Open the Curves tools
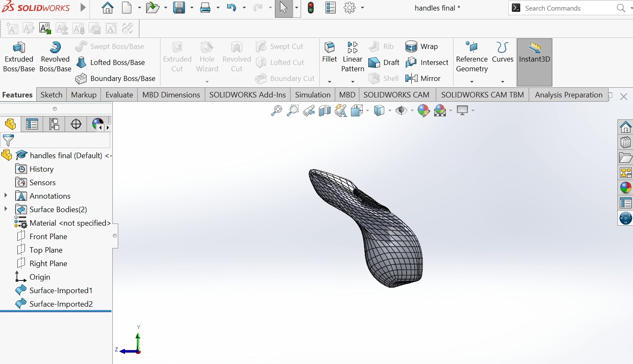This screenshot has height=364, width=633. (503, 53)
